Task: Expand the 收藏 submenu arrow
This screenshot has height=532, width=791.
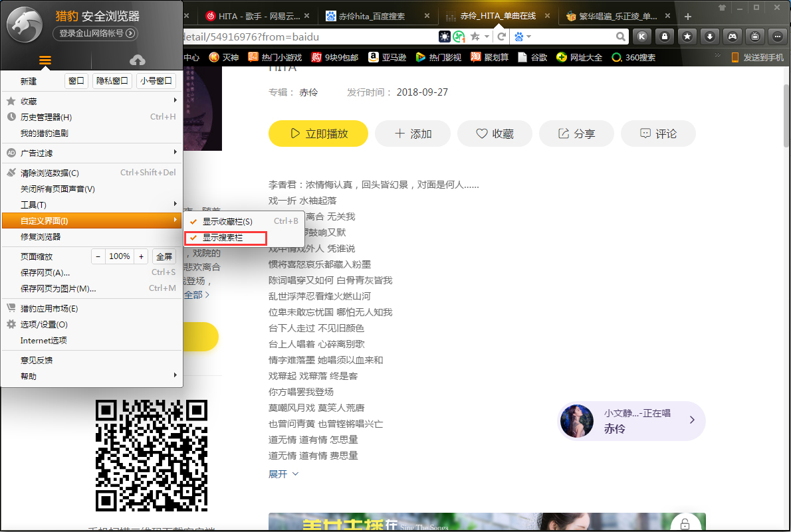Action: pyautogui.click(x=175, y=100)
